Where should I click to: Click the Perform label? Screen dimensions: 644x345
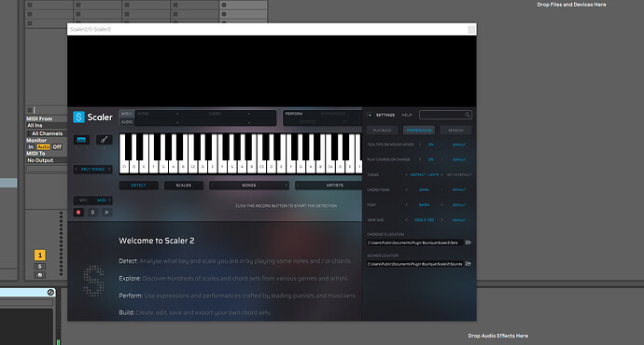(294, 114)
